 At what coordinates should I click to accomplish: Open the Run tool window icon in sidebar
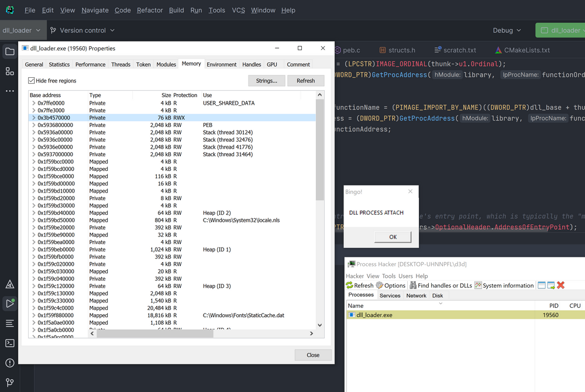(9, 303)
